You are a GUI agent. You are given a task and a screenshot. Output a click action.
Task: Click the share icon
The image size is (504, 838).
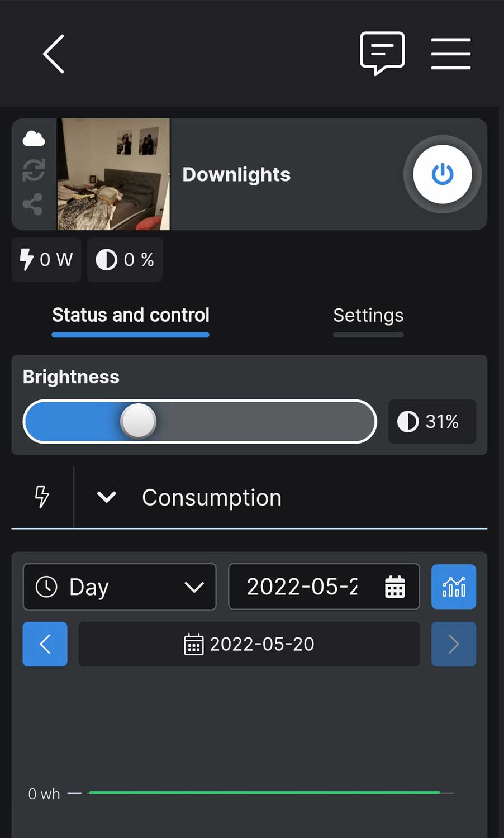point(33,204)
